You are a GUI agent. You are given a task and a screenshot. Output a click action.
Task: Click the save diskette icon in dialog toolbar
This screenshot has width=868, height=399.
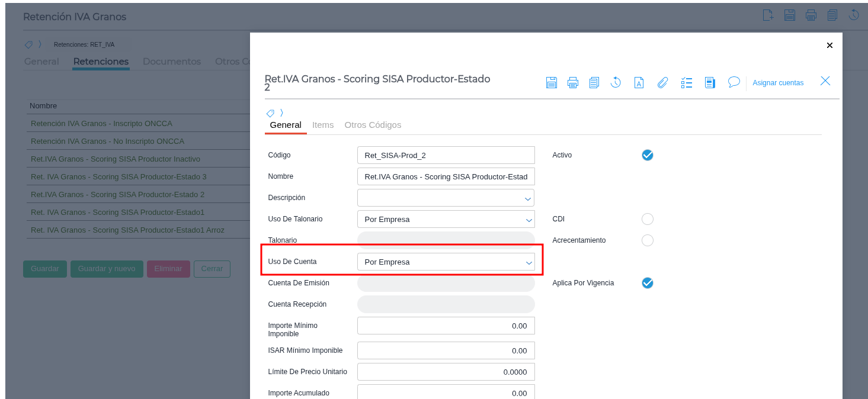(551, 83)
